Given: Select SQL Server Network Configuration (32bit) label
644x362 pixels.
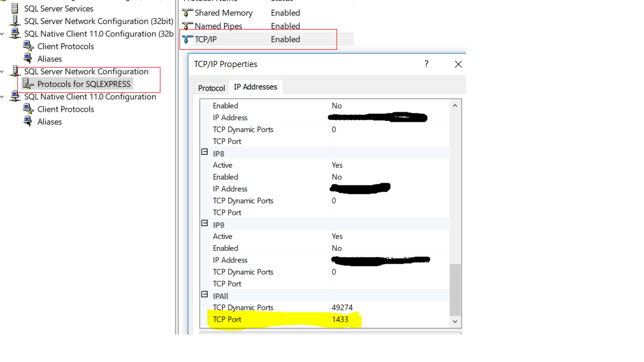Looking at the screenshot, I should pos(98,21).
